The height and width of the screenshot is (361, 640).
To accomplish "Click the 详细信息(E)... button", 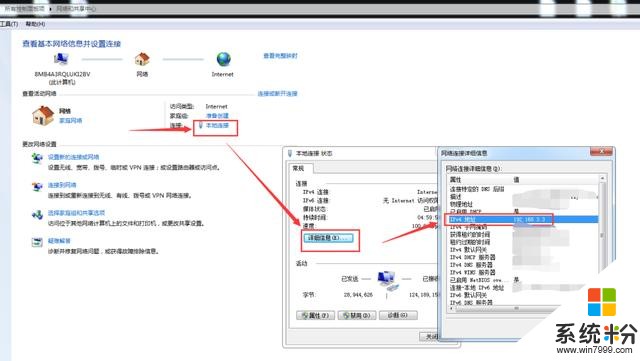I will (x=328, y=238).
